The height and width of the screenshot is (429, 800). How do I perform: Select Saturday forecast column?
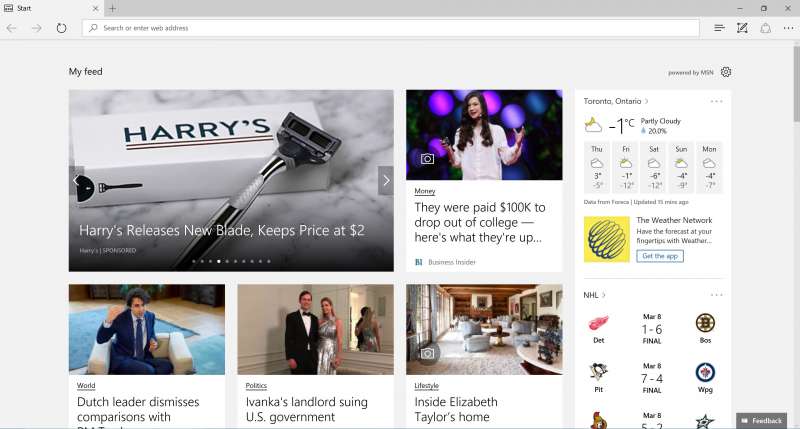pos(654,167)
